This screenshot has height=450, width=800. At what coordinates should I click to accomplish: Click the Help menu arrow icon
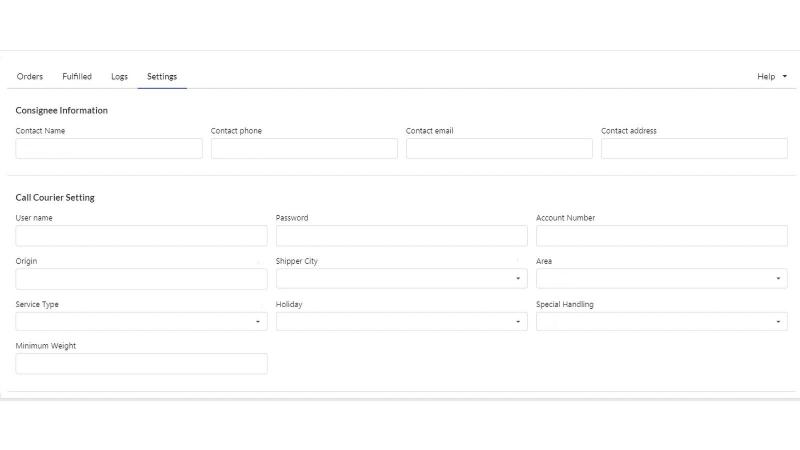tap(785, 77)
